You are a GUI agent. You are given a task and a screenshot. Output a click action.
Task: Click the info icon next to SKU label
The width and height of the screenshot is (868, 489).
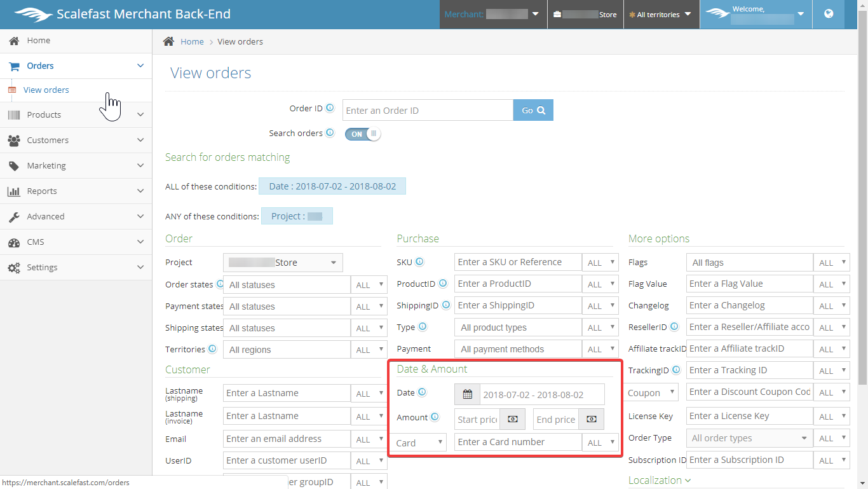(419, 261)
